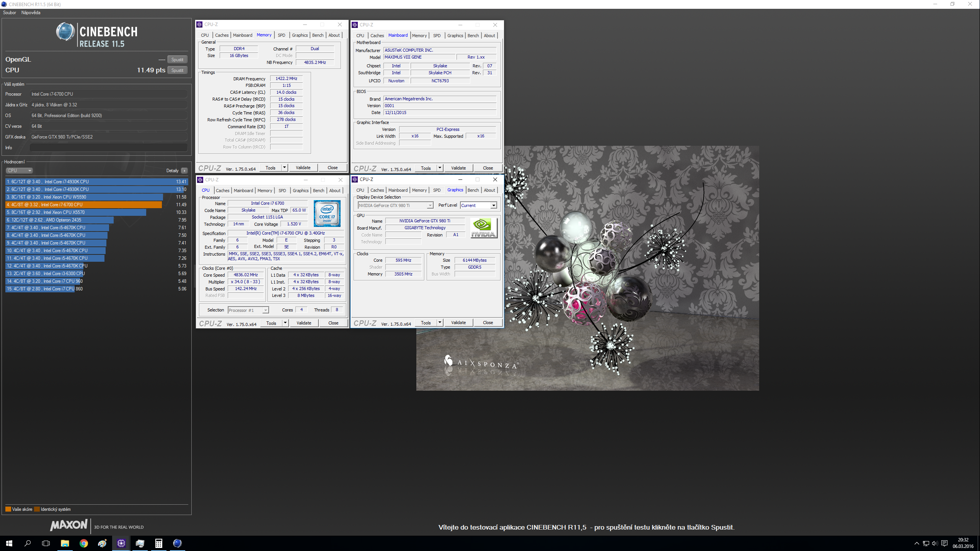Viewport: 980px width, 551px height.
Task: Open Task View on the taskbar
Action: (x=46, y=543)
